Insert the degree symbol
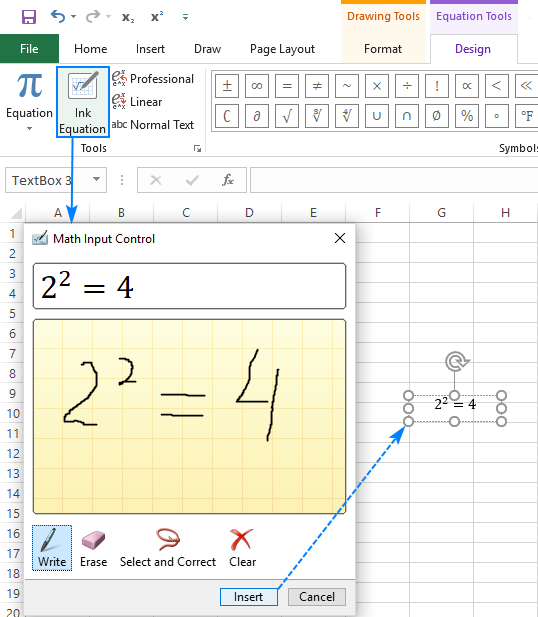This screenshot has height=617, width=538. [x=497, y=116]
